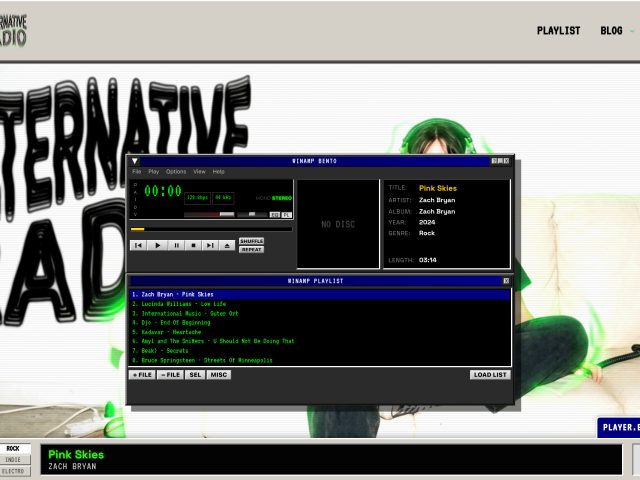Close the Winamp Playlist panel

click(506, 281)
